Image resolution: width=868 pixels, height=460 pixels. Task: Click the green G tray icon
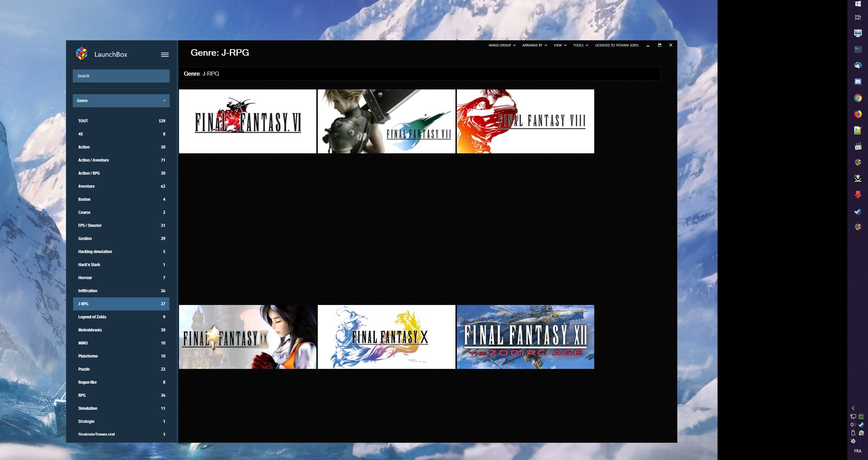[861, 416]
